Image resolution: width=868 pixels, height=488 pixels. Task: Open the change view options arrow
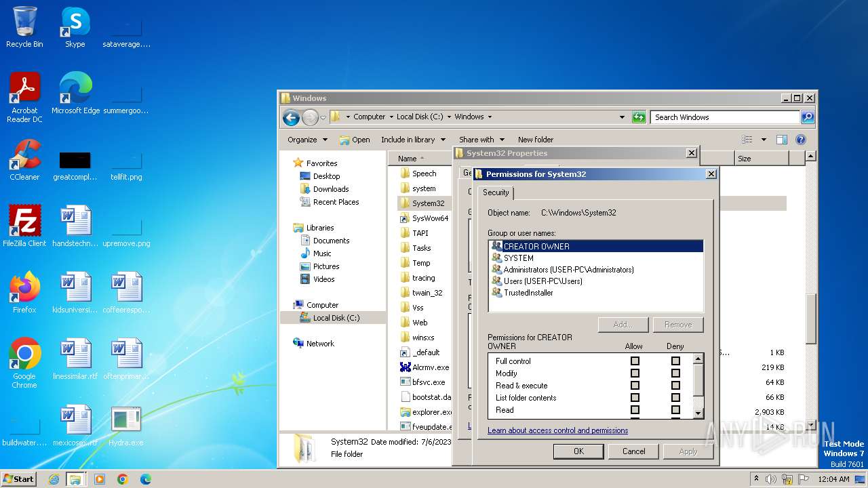pos(764,140)
